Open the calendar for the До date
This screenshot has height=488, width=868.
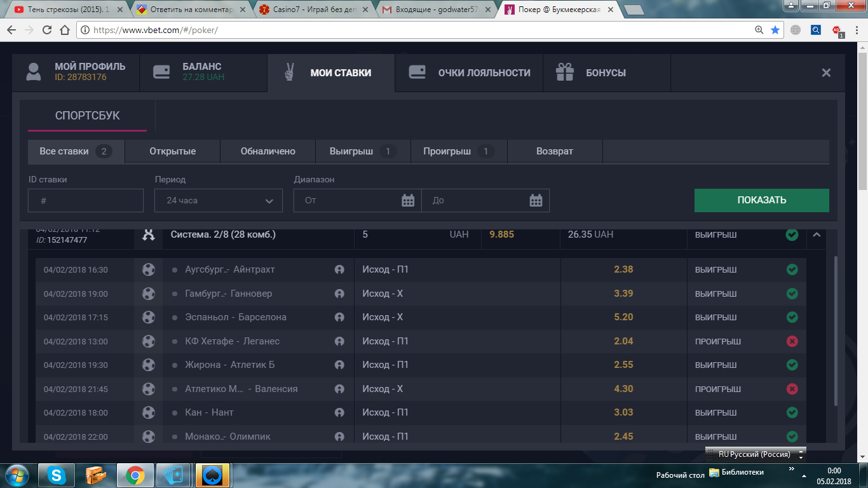coord(536,201)
